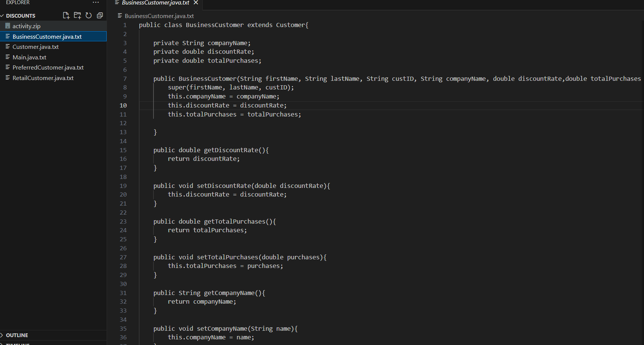The width and height of the screenshot is (644, 345).
Task: Close the BusinessCustomer.java.txt tab
Action: (x=196, y=3)
